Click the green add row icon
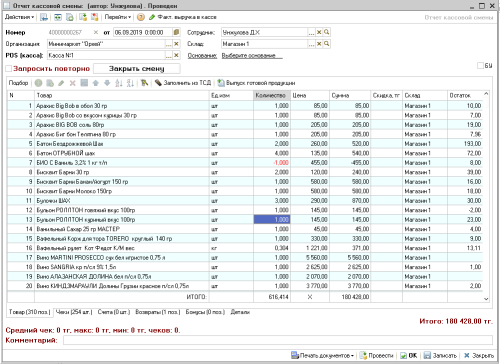The width and height of the screenshot is (500, 364). [x=39, y=83]
